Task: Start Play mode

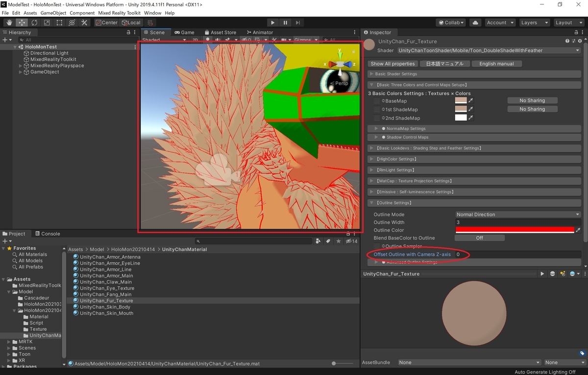Action: click(x=273, y=23)
